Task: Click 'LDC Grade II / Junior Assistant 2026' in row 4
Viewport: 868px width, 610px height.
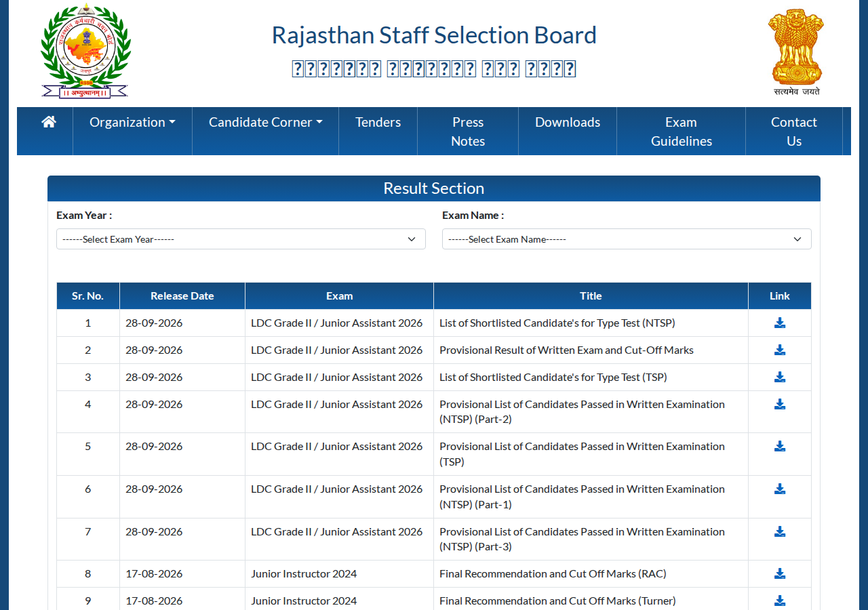Action: [x=336, y=404]
